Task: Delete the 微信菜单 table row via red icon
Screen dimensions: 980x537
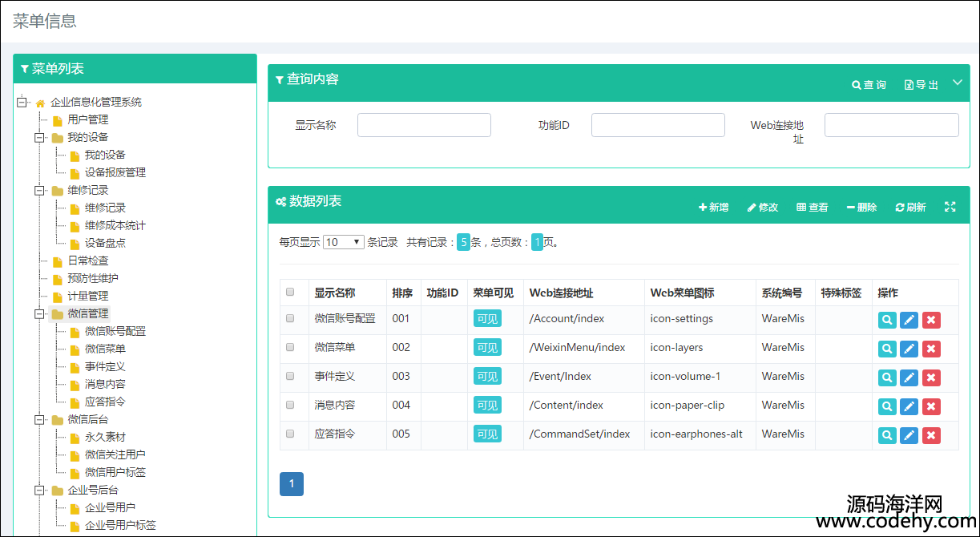Action: (931, 349)
